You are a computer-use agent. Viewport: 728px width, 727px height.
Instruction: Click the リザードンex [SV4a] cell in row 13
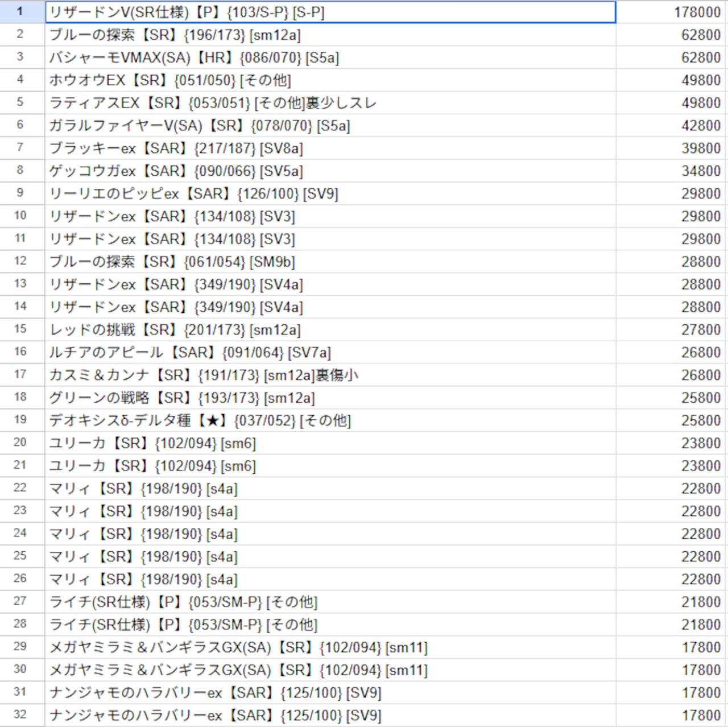(330, 284)
